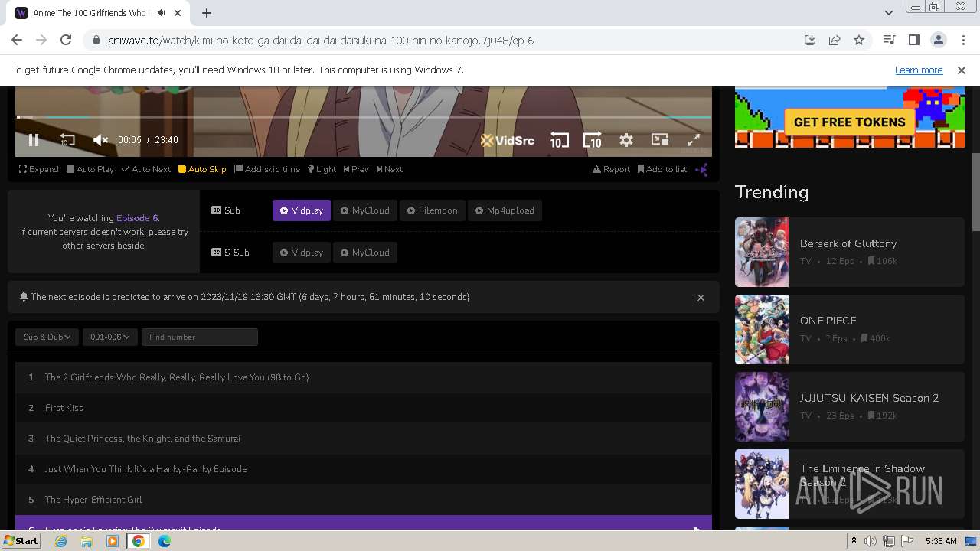Add anime to list
980x551 pixels.
(662, 169)
